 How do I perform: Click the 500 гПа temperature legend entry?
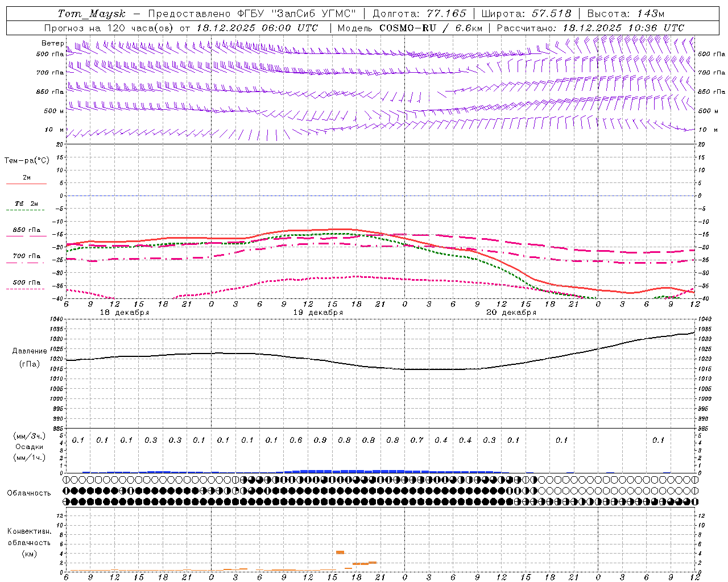tap(27, 282)
